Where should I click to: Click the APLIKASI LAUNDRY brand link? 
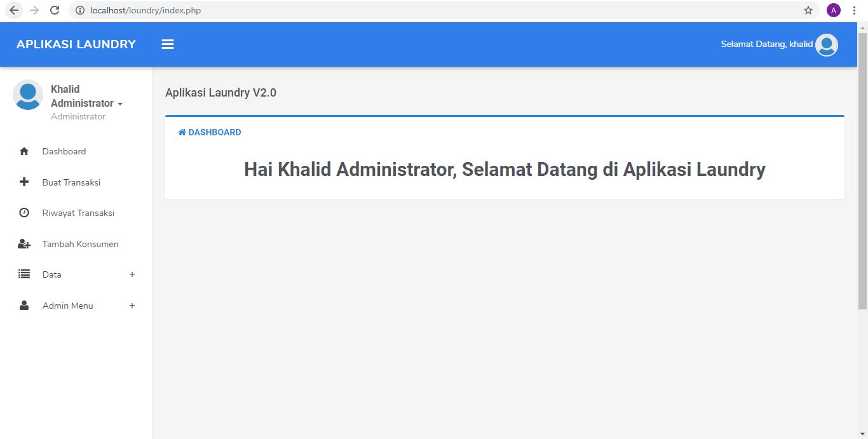[x=76, y=44]
